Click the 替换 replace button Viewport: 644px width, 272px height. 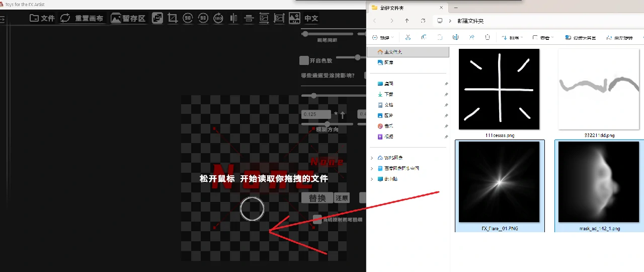pyautogui.click(x=317, y=198)
